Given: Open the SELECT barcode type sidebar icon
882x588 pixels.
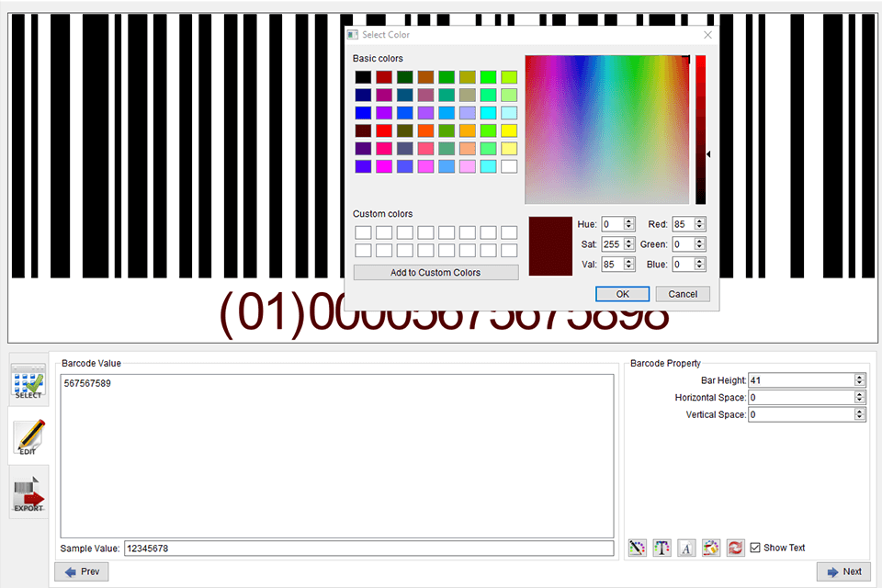Looking at the screenshot, I should [28, 382].
